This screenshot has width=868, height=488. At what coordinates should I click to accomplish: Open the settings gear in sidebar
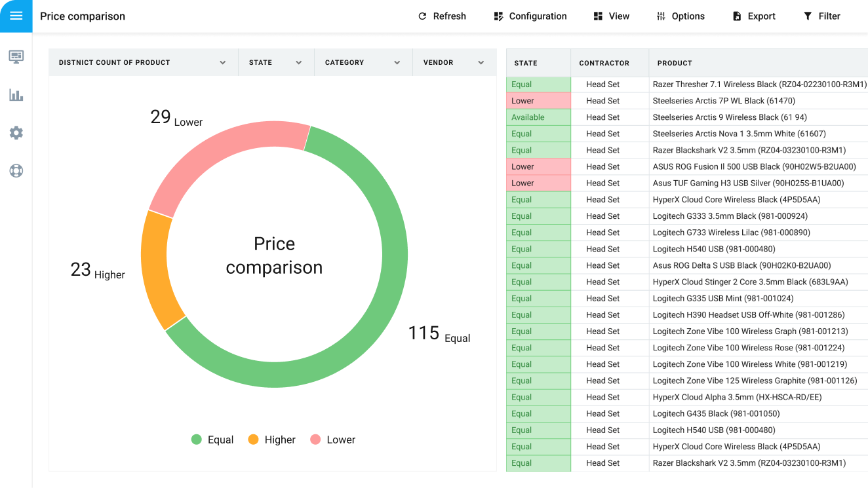pos(16,133)
